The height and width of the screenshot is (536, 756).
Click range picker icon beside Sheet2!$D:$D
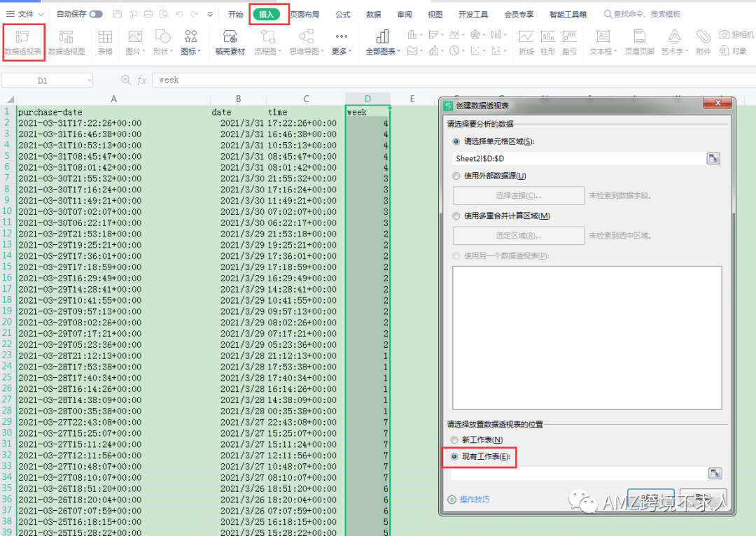[713, 159]
